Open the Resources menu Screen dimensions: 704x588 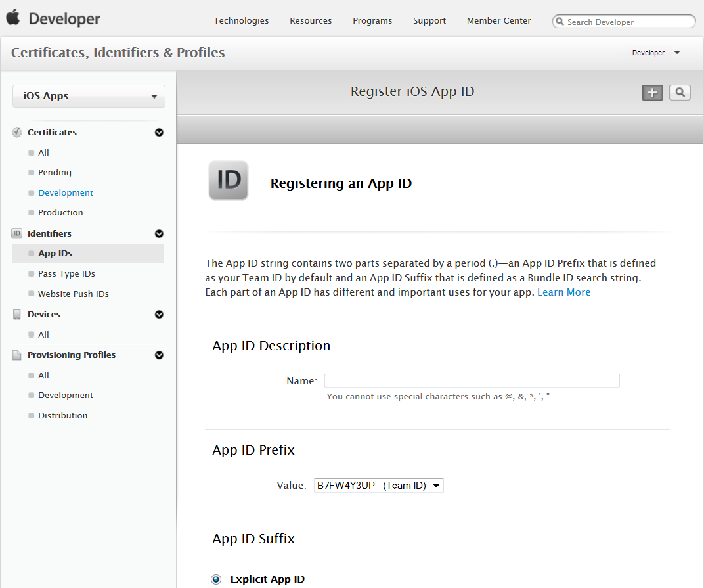311,20
